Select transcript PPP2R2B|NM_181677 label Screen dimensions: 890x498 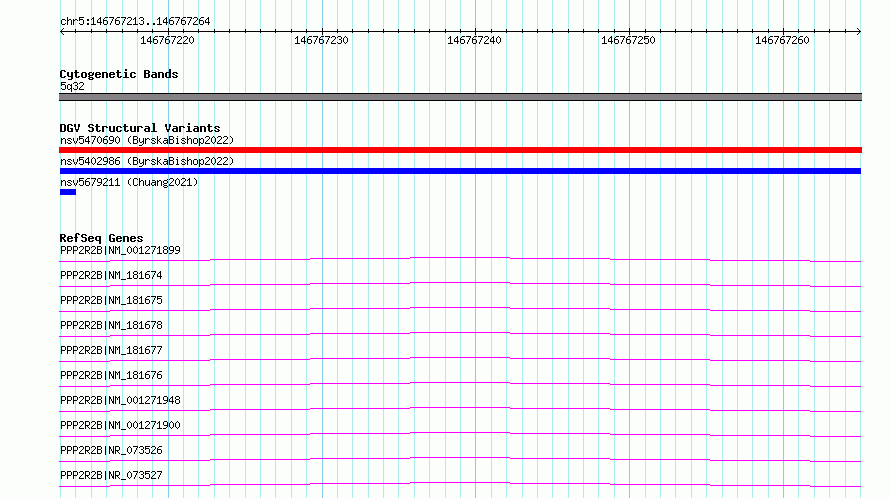pyautogui.click(x=111, y=350)
